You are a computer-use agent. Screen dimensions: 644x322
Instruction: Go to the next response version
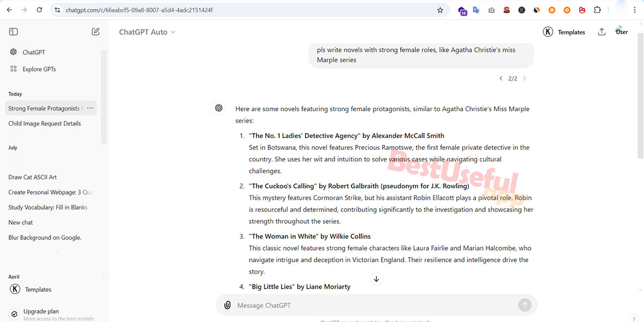tap(524, 78)
